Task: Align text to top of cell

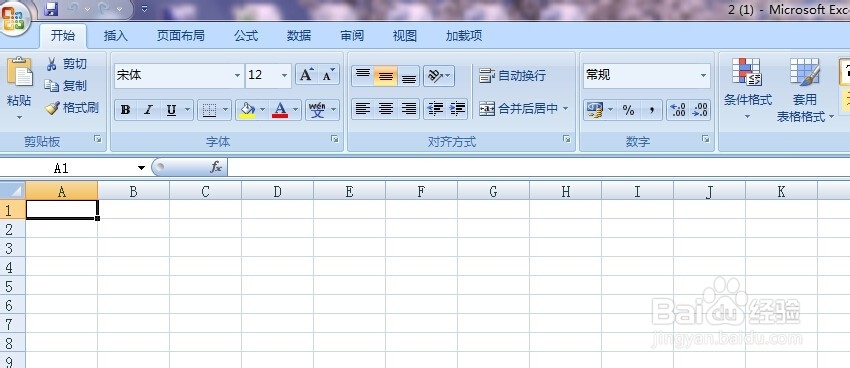Action: (x=363, y=76)
